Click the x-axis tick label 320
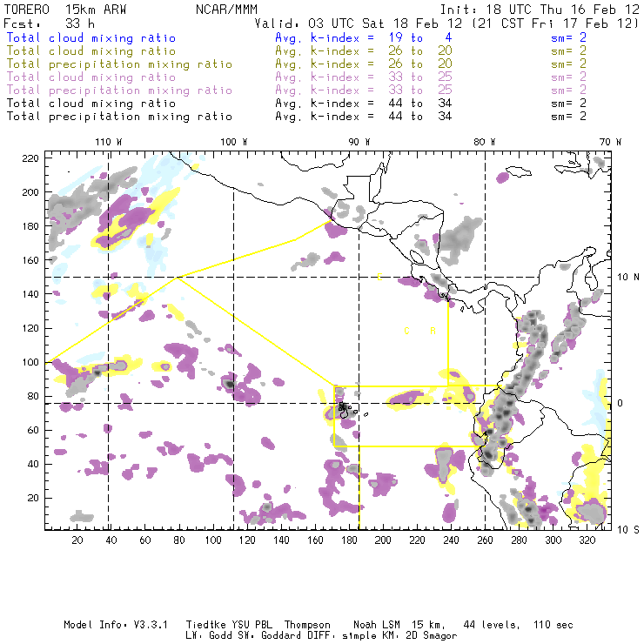The width and height of the screenshot is (644, 644). [587, 540]
